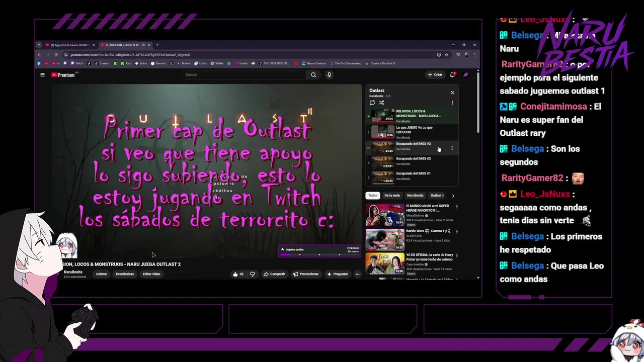Mute the RELIGION, LOCOS tab audio icon
The width and height of the screenshot is (644, 362).
143,45
